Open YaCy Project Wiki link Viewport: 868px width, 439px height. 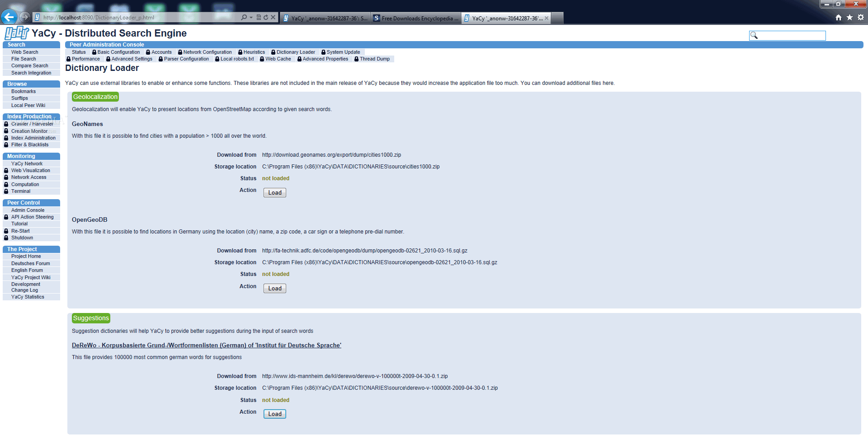31,277
